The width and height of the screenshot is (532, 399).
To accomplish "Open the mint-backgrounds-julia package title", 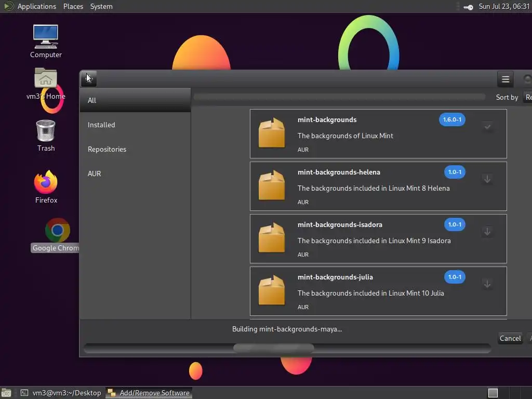I will point(335,277).
